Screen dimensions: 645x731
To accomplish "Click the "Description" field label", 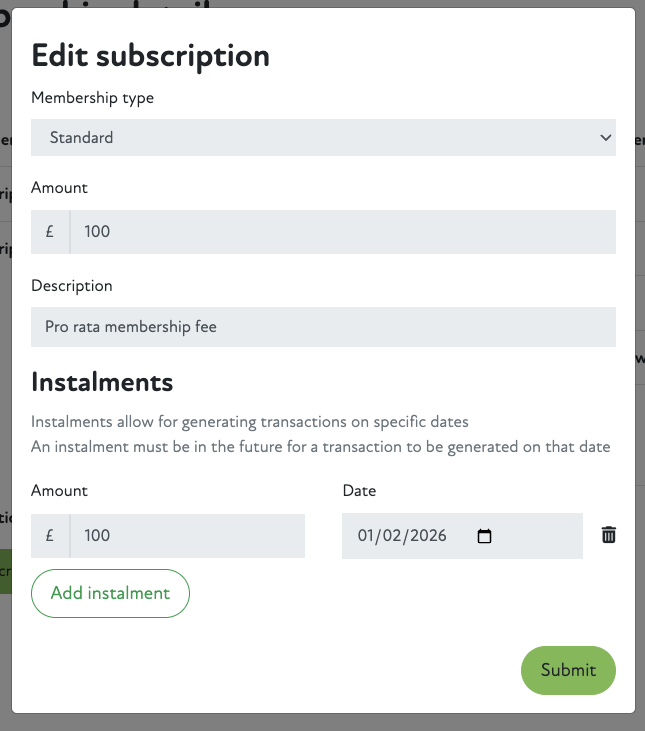I will click(x=72, y=285).
